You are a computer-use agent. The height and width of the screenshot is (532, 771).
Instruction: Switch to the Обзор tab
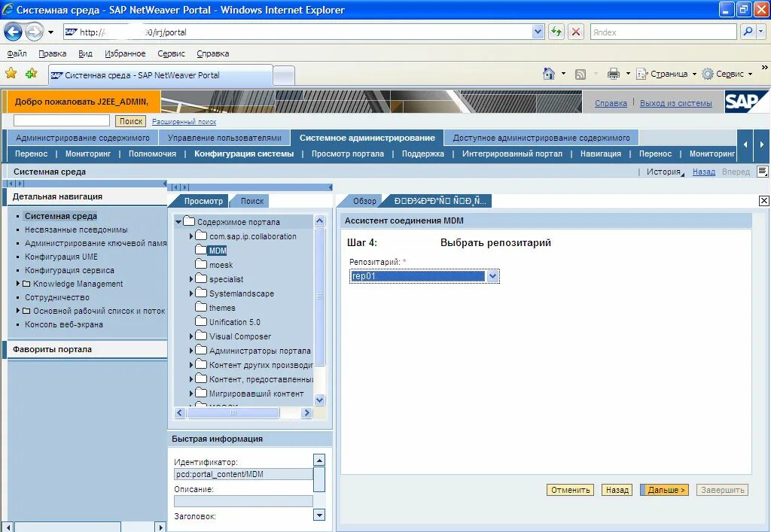tap(364, 201)
